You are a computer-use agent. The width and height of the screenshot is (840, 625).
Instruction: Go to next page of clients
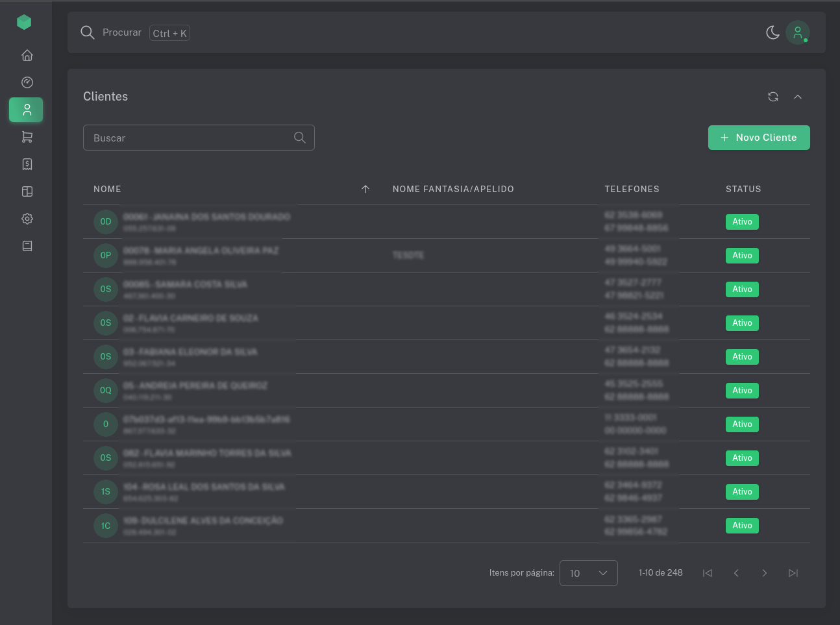(765, 573)
